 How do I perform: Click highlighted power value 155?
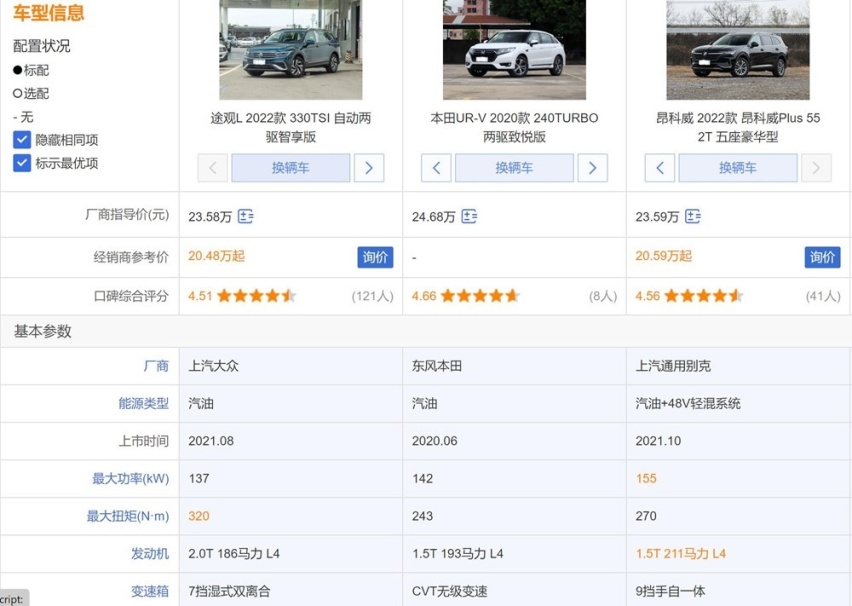[646, 478]
